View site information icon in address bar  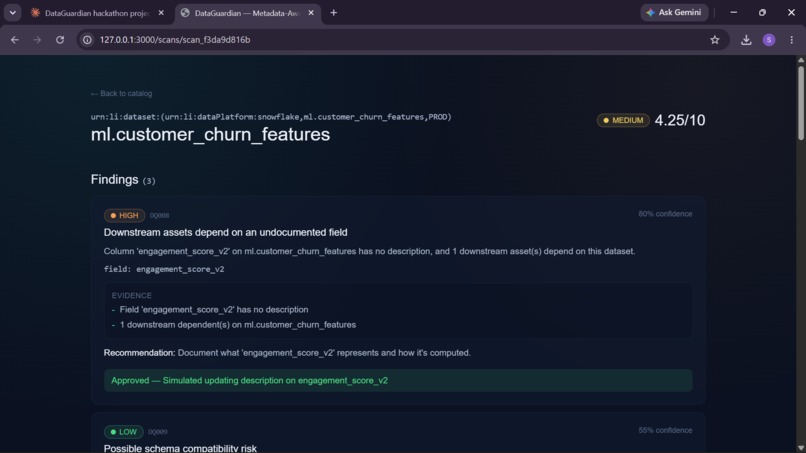[87, 40]
